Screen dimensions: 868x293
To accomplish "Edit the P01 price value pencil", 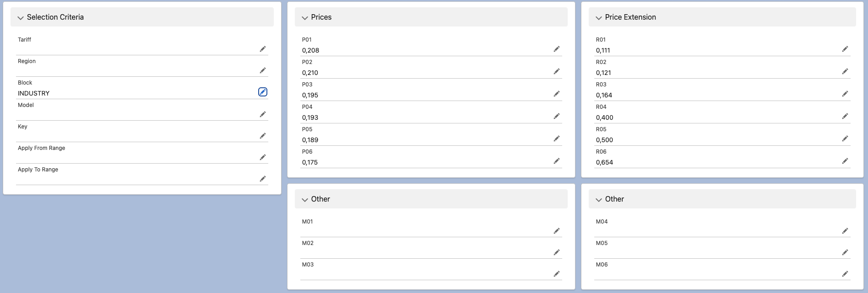I will (557, 49).
